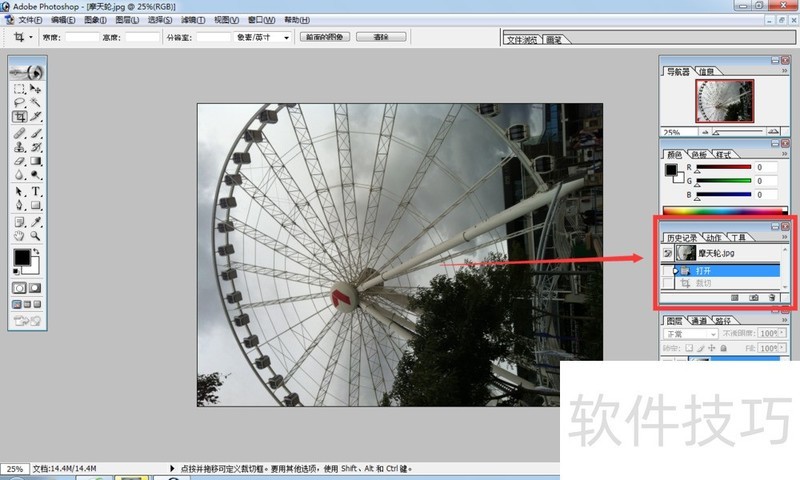The width and height of the screenshot is (800, 480).
Task: Select the Rectangular Marquee tool
Action: [19, 89]
